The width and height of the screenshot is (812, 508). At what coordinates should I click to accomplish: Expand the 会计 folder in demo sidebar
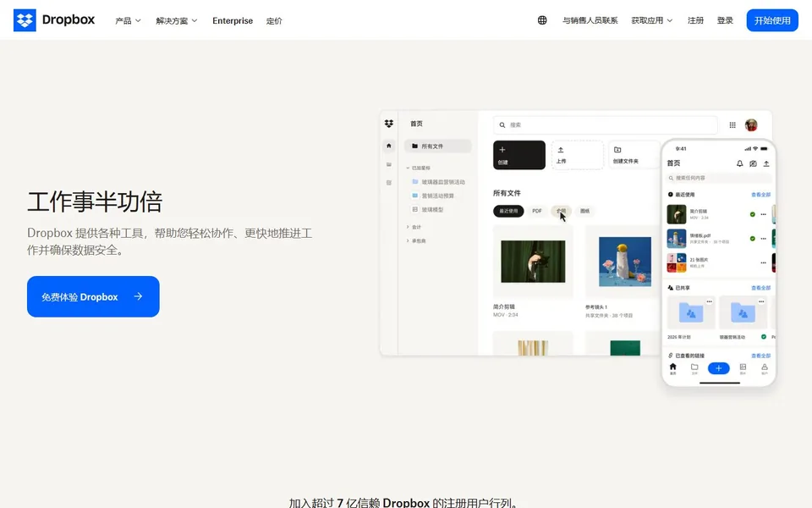click(408, 227)
